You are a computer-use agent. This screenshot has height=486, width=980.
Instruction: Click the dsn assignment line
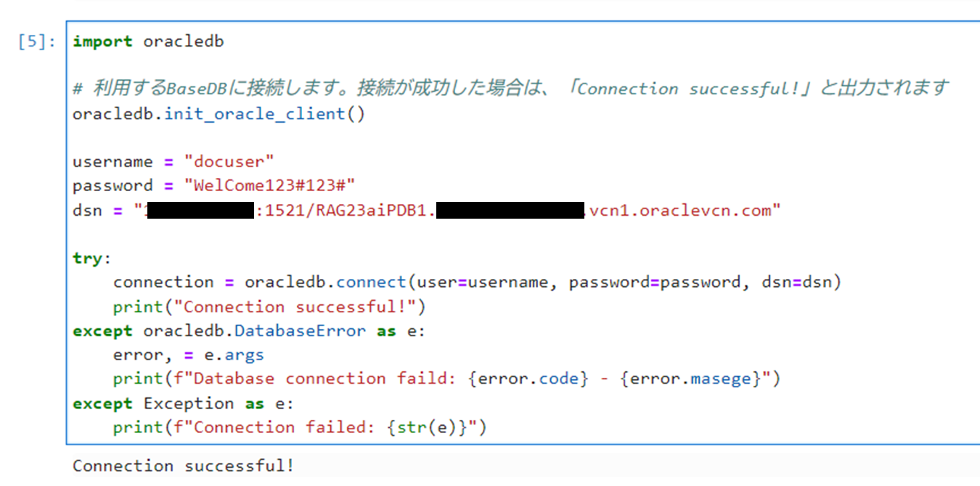(x=427, y=211)
